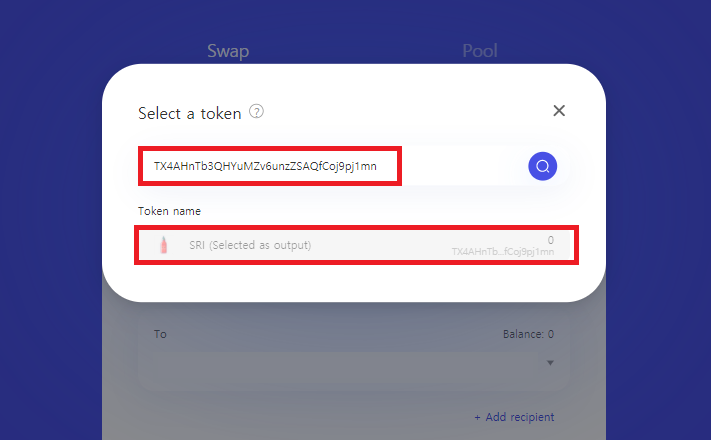711x440 pixels.
Task: Click the truncated TX4AHnTb contract address
Action: (x=502, y=252)
